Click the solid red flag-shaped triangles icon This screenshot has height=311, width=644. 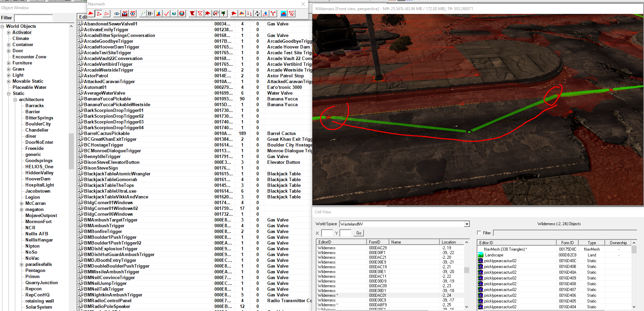[192, 14]
